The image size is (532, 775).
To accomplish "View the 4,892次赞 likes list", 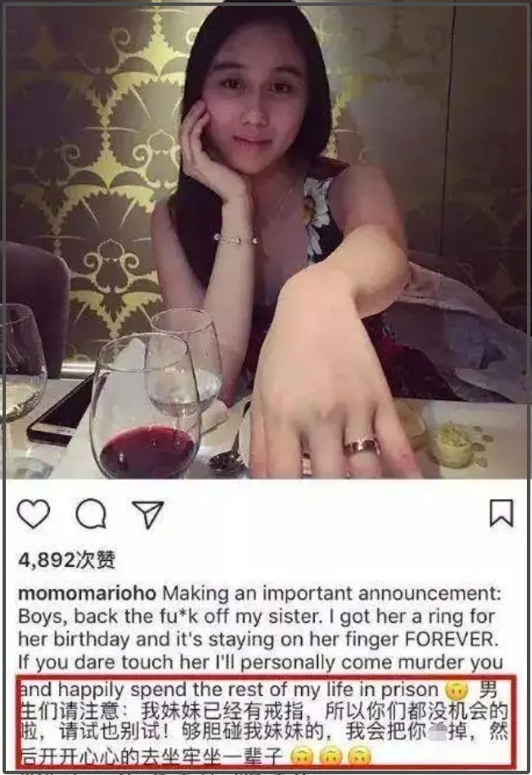I will [67, 559].
